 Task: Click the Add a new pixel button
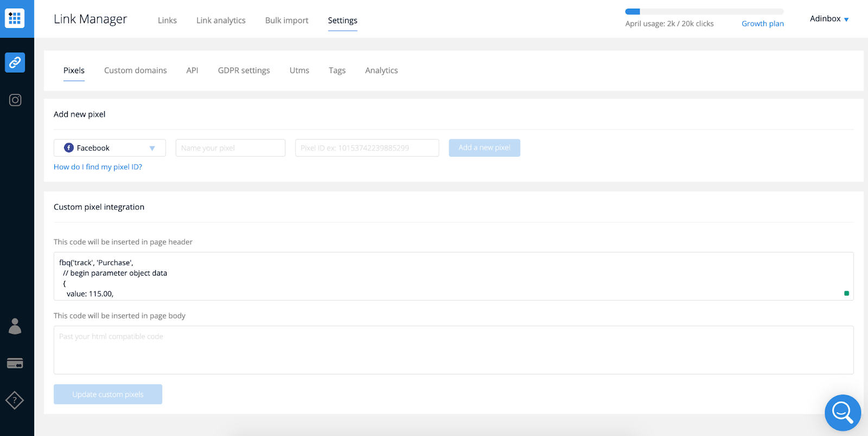pos(484,148)
